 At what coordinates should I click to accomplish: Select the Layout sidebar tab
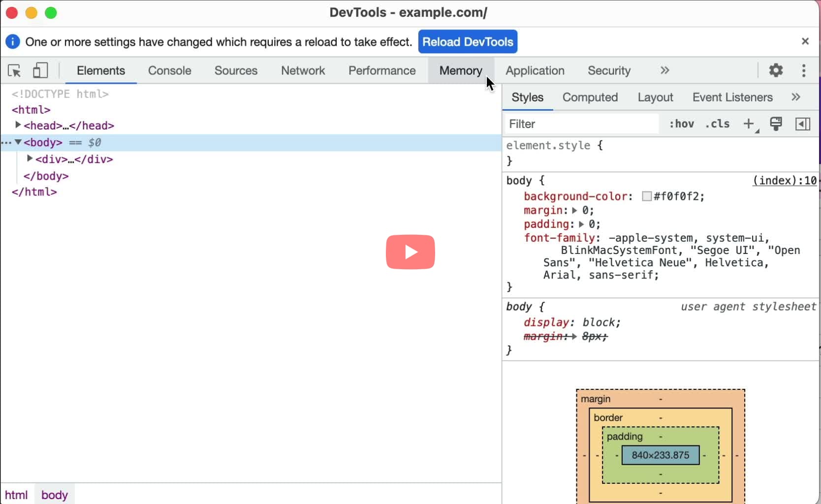click(x=655, y=97)
